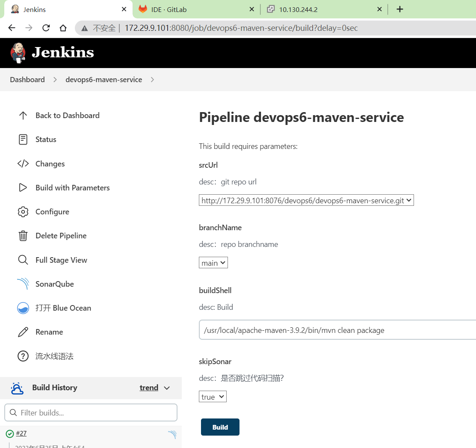The height and width of the screenshot is (448, 476).
Task: Click the browser back arrow
Action: click(12, 28)
